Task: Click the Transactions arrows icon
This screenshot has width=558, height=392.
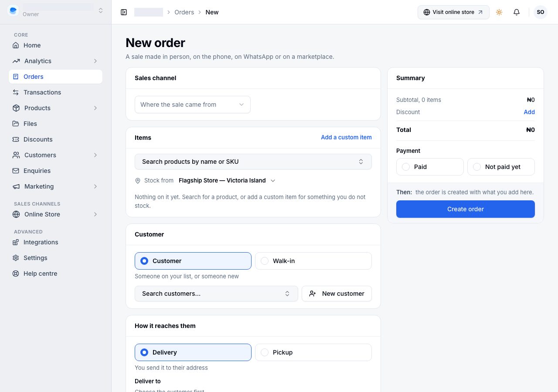Action: (16, 92)
